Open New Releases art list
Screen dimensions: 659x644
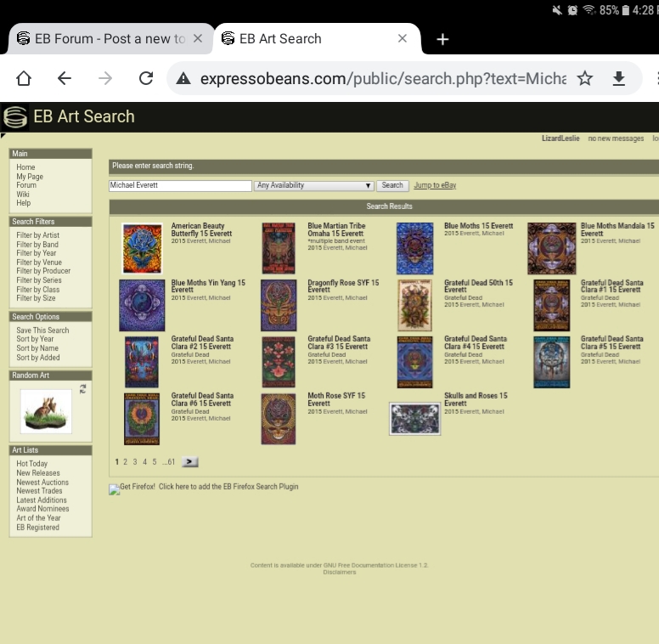pos(38,473)
